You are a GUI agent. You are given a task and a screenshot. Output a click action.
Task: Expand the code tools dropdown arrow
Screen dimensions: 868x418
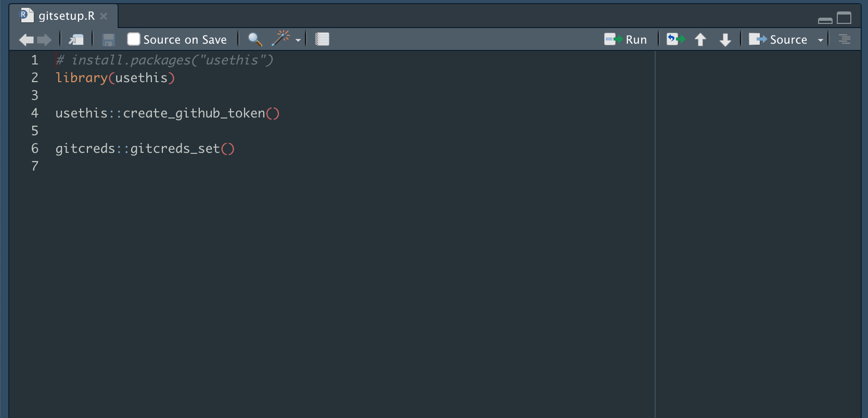pos(298,40)
